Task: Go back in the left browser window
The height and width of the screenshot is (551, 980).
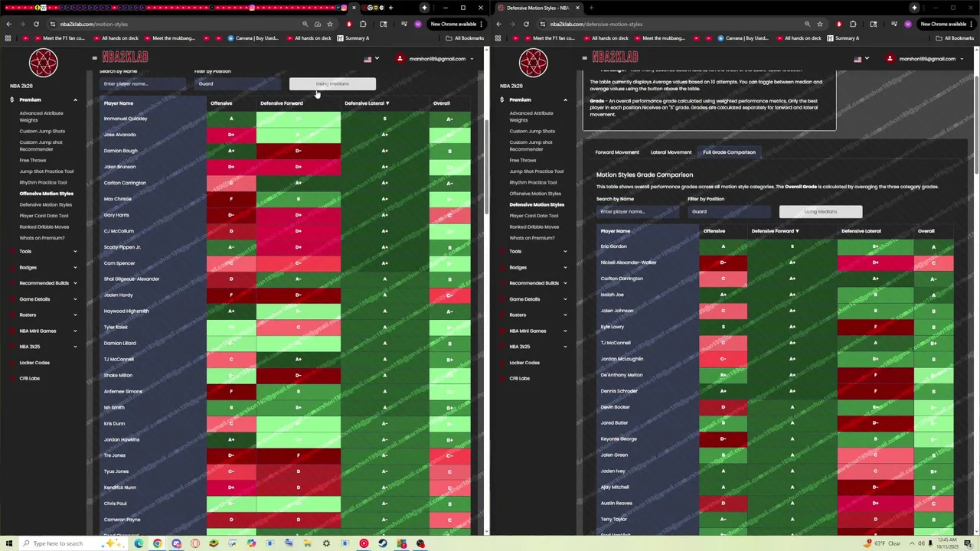Action: [x=8, y=24]
